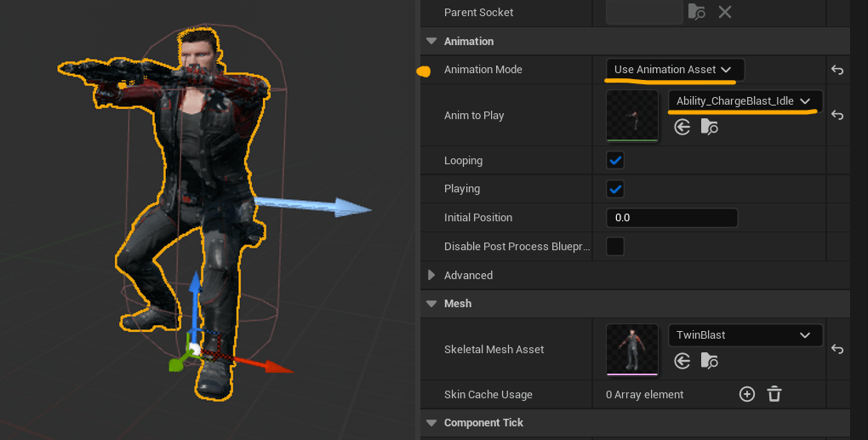Click the Parent Socket text field

click(x=644, y=12)
